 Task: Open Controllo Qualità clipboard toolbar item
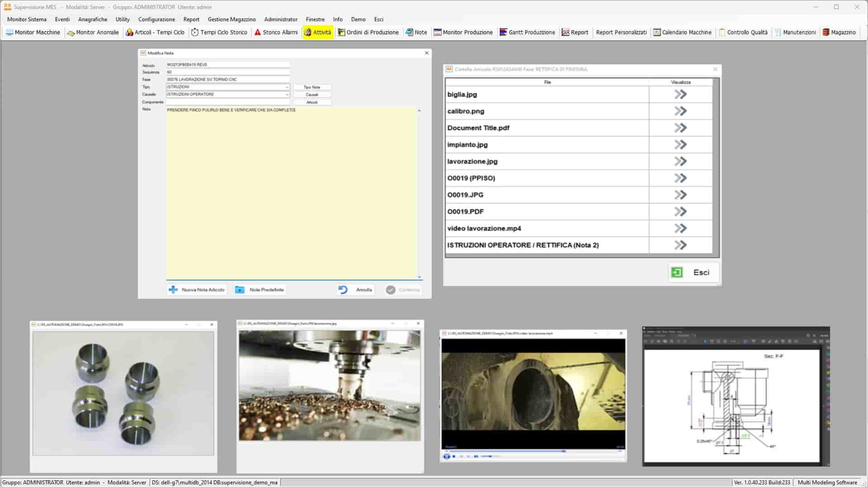[743, 33]
